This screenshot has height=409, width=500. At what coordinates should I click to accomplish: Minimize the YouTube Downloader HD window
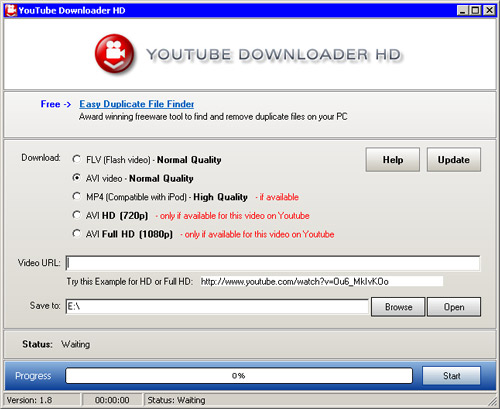pos(462,11)
